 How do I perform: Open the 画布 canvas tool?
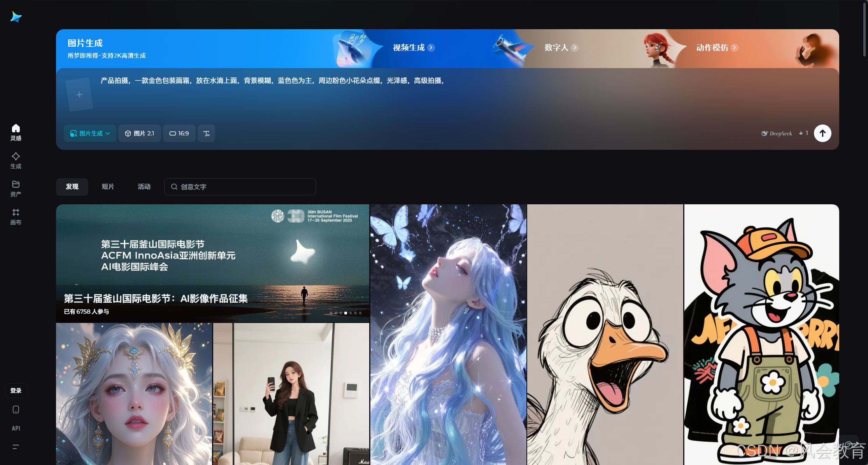(16, 216)
